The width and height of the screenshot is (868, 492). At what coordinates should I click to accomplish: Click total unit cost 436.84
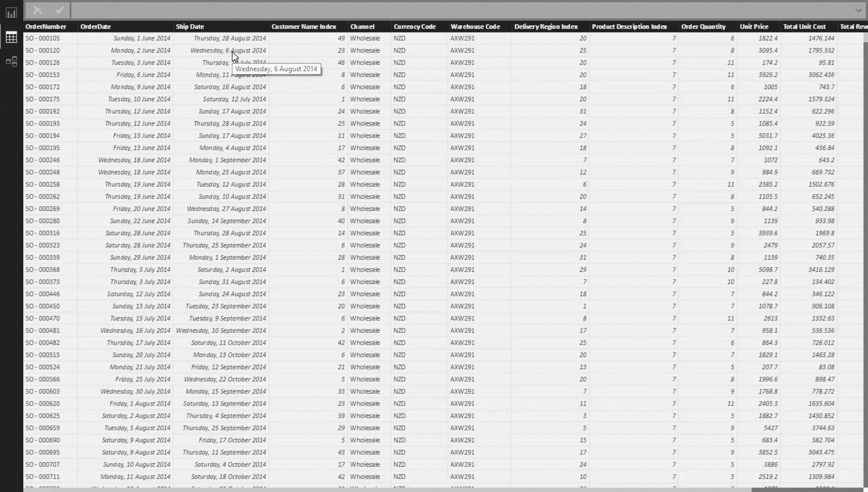click(x=823, y=148)
